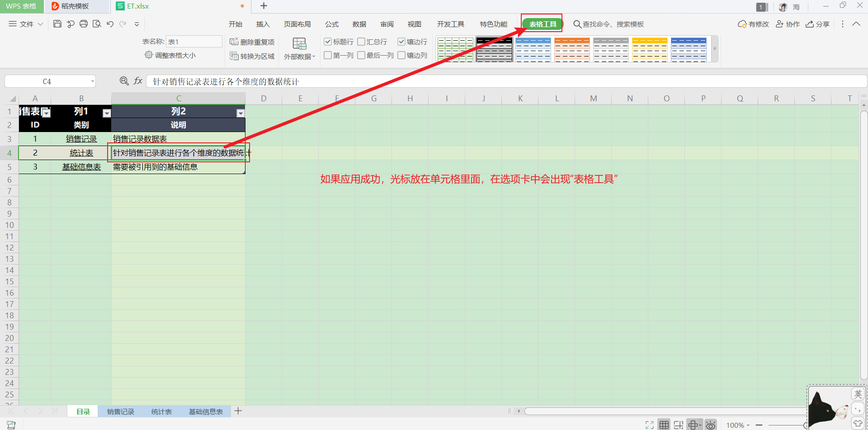Toggle the 镶边行 checkbox
Image resolution: width=868 pixels, height=430 pixels.
401,42
